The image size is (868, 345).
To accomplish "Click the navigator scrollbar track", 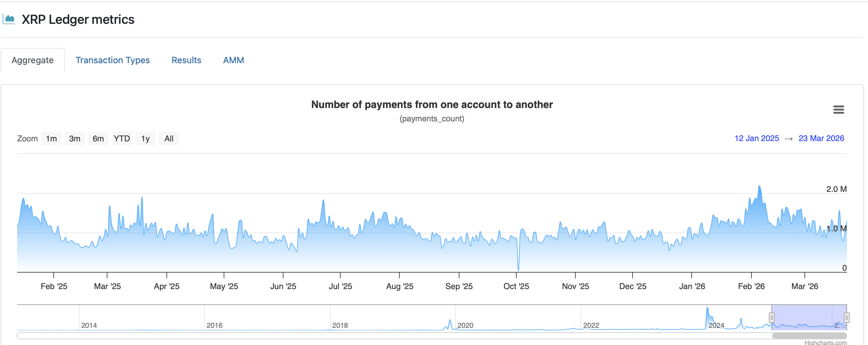I will click(404, 335).
